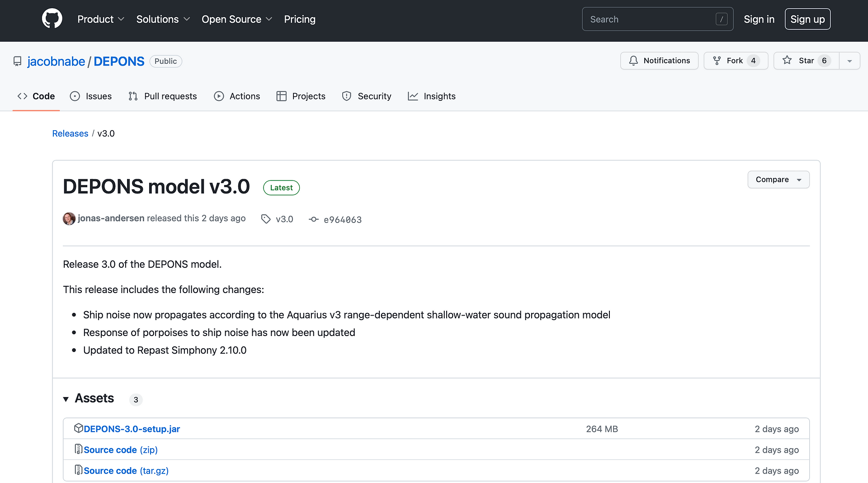Open commit e964063
The width and height of the screenshot is (868, 483).
click(x=343, y=219)
